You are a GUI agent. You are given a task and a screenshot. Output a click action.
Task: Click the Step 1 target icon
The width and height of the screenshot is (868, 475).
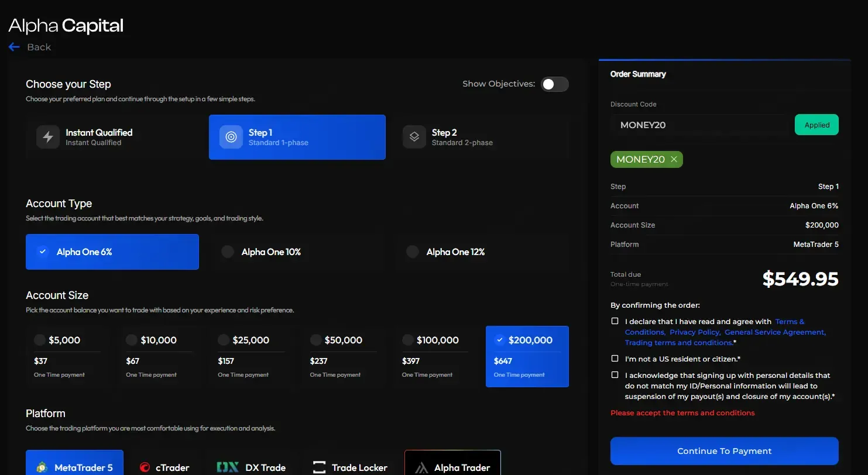click(231, 137)
